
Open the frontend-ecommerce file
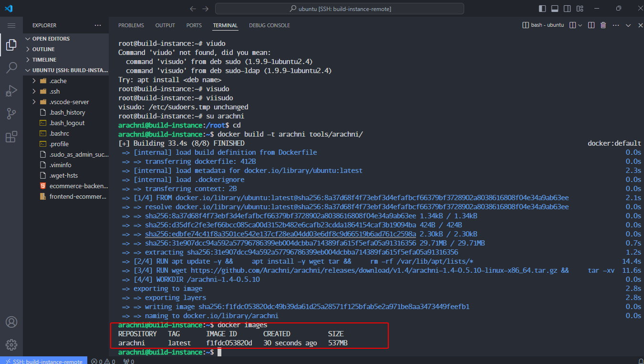pyautogui.click(x=66, y=196)
